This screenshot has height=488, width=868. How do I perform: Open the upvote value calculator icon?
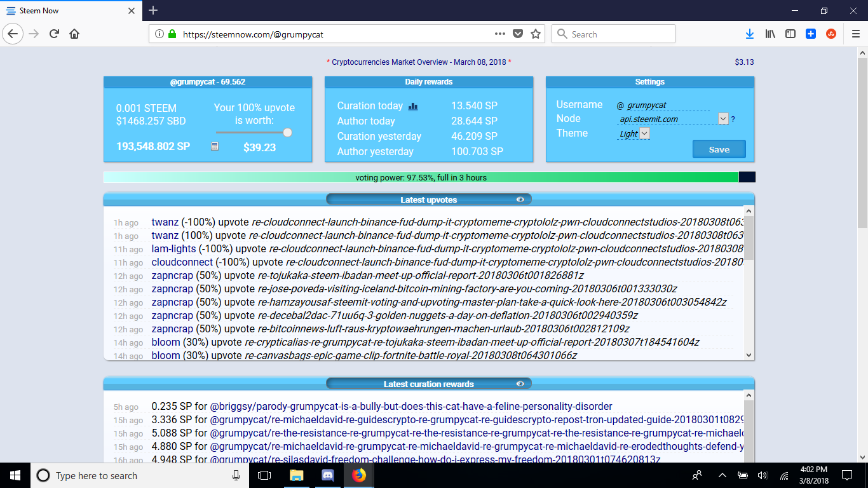(214, 146)
